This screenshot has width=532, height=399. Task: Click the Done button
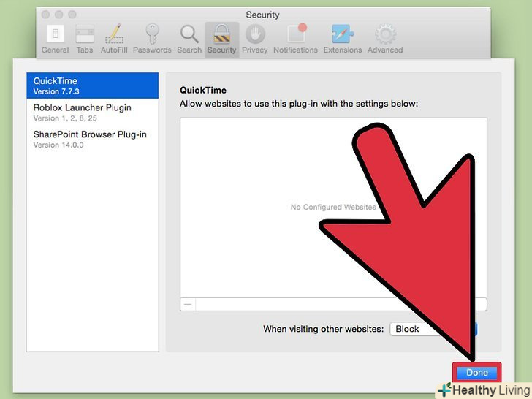[476, 373]
